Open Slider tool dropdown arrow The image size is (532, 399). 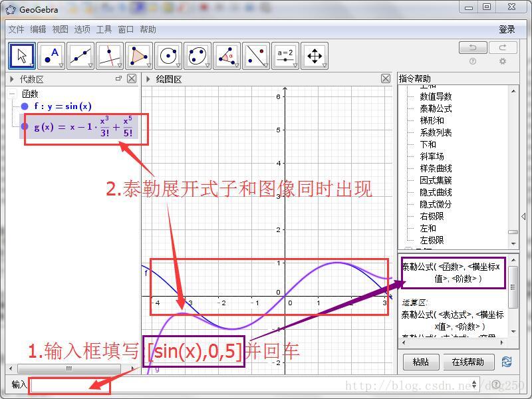coord(295,65)
